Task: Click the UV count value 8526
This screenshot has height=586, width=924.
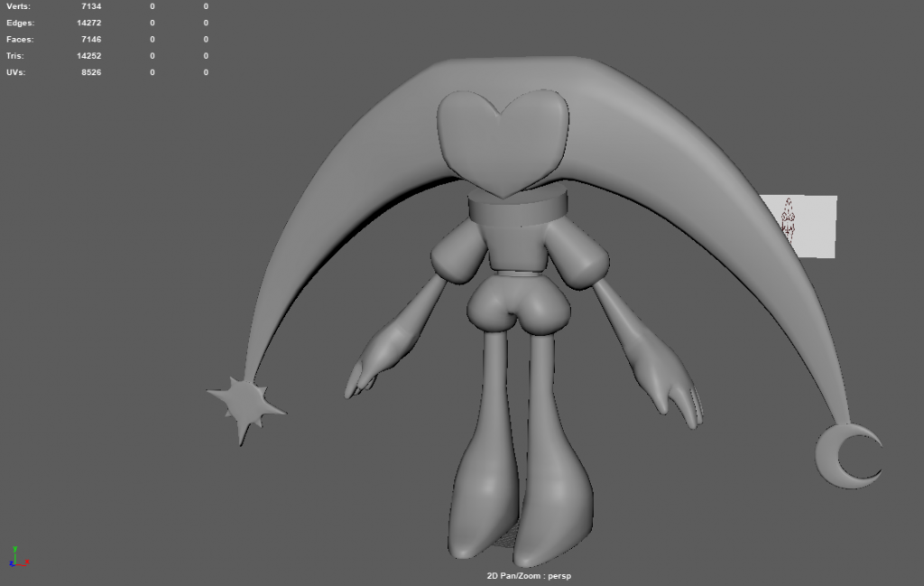Action: point(91,72)
